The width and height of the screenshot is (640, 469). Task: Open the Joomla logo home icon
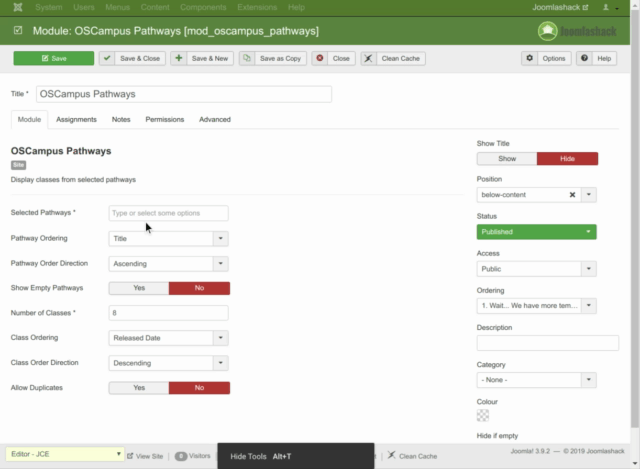point(18,7)
